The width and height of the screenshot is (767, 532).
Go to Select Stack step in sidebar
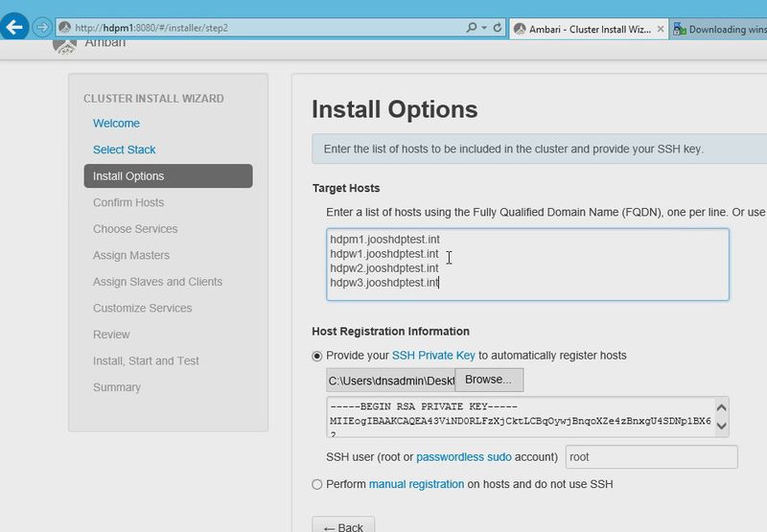[124, 150]
